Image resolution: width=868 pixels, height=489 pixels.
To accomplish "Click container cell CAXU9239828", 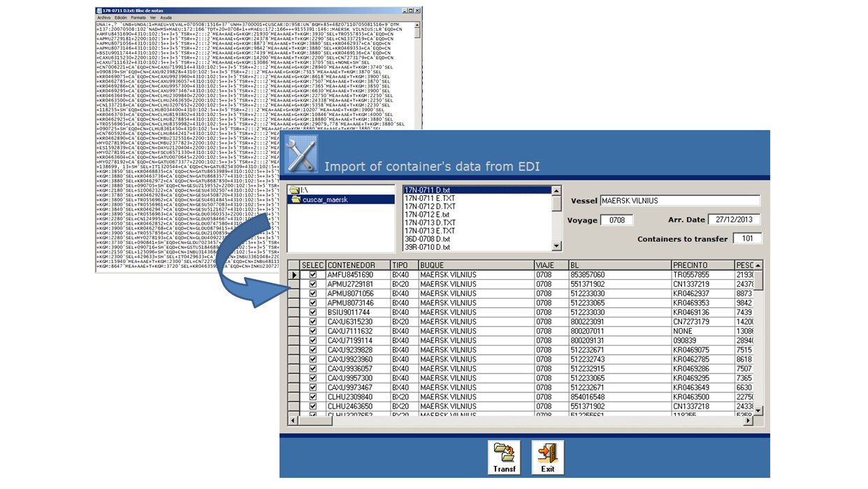I will 358,350.
